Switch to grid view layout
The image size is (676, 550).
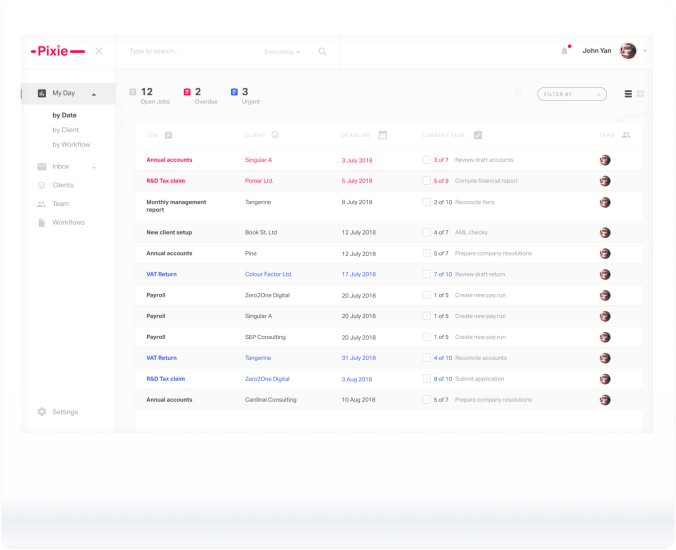[x=640, y=94]
